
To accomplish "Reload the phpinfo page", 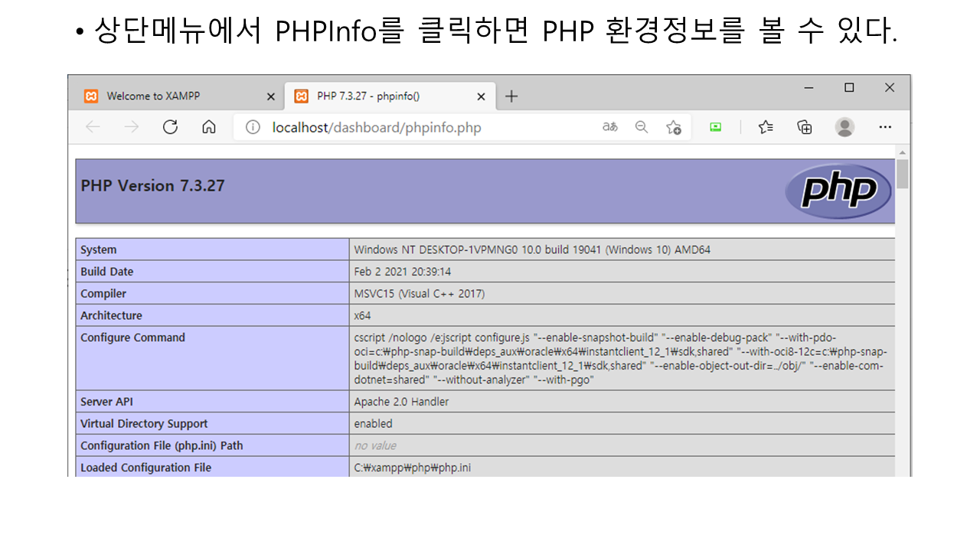I will [x=170, y=128].
